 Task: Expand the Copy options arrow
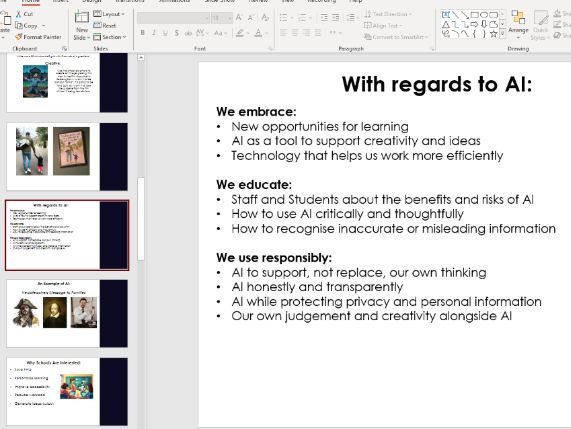(x=44, y=26)
